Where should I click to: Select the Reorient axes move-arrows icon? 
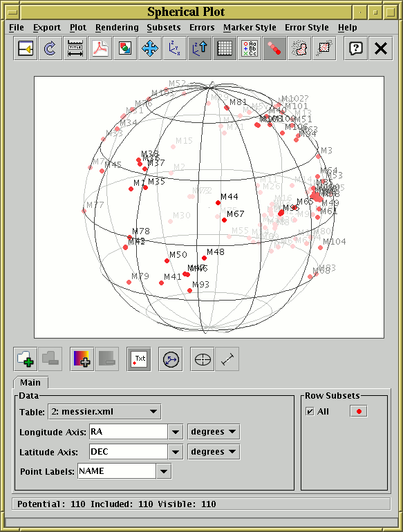coord(150,48)
